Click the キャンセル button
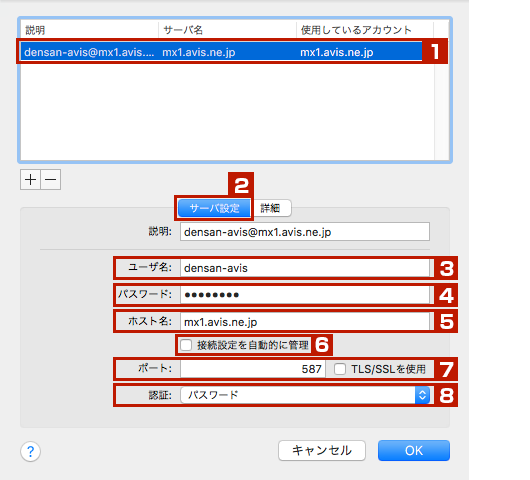This screenshot has width=530, height=480. tap(322, 450)
